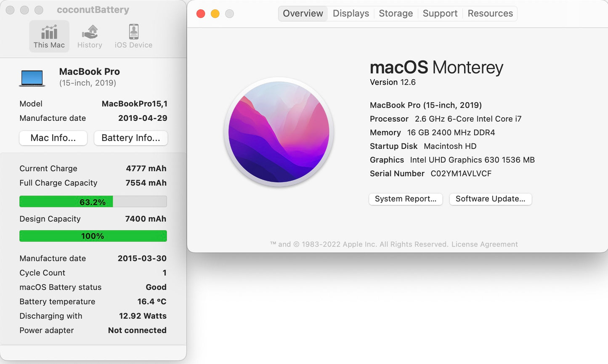Click the 100% Design Capacity bar
Image resolution: width=608 pixels, height=364 pixels.
click(93, 236)
